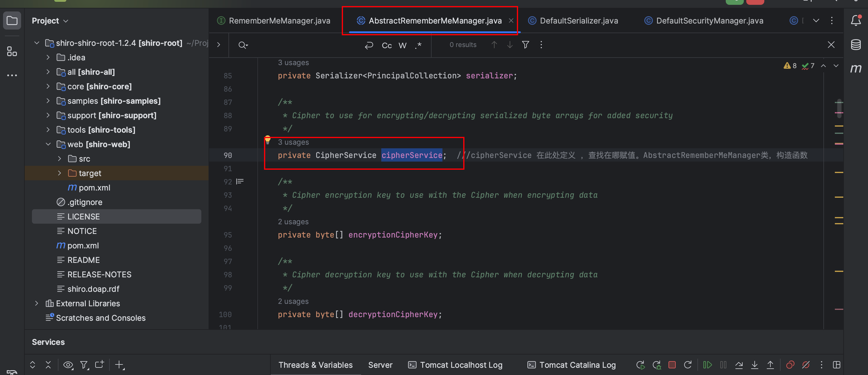Image resolution: width=868 pixels, height=375 pixels.
Task: Go to next search occurrence arrow
Action: pyautogui.click(x=510, y=45)
